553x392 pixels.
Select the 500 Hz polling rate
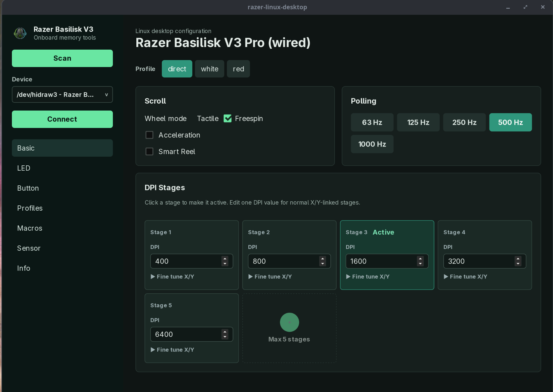511,122
